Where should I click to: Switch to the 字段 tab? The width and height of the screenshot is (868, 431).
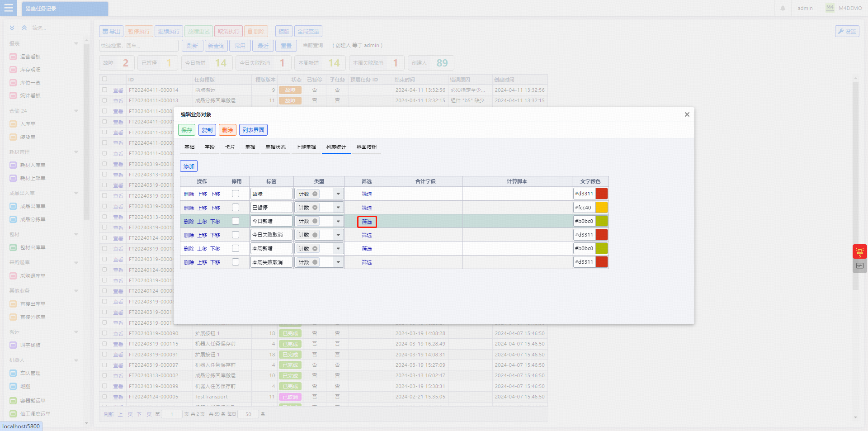coord(210,147)
